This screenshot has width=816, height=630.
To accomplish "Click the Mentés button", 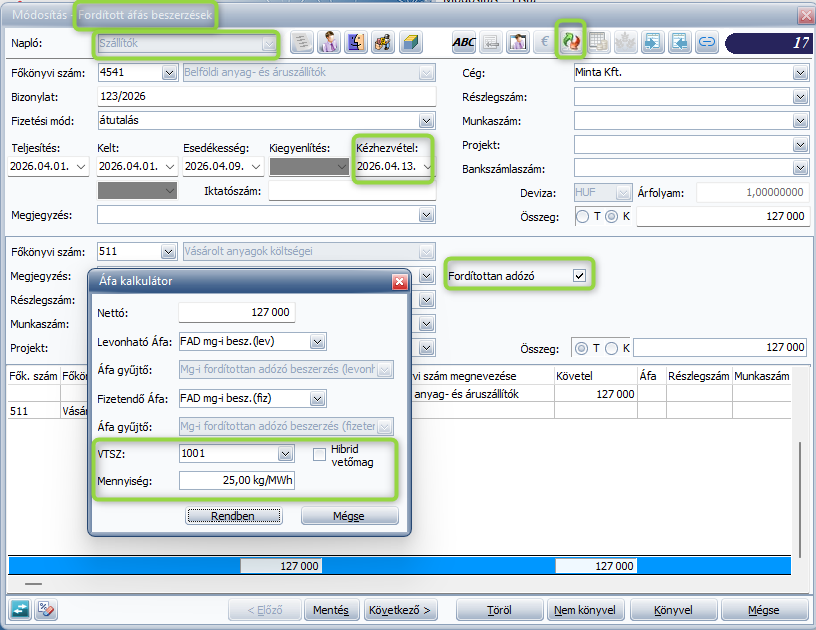I will pos(331,610).
